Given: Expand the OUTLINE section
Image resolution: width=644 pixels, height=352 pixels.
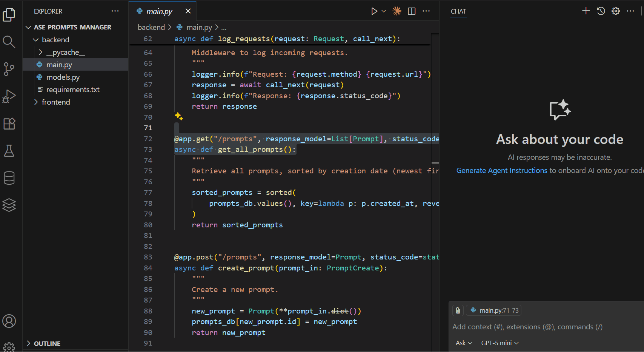Looking at the screenshot, I should (x=47, y=343).
